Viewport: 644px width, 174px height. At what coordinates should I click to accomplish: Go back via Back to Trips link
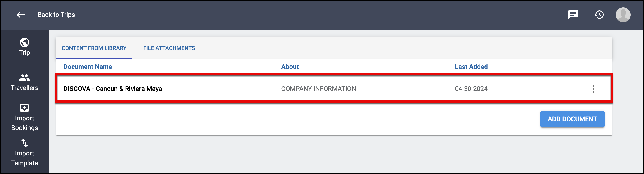pyautogui.click(x=56, y=15)
